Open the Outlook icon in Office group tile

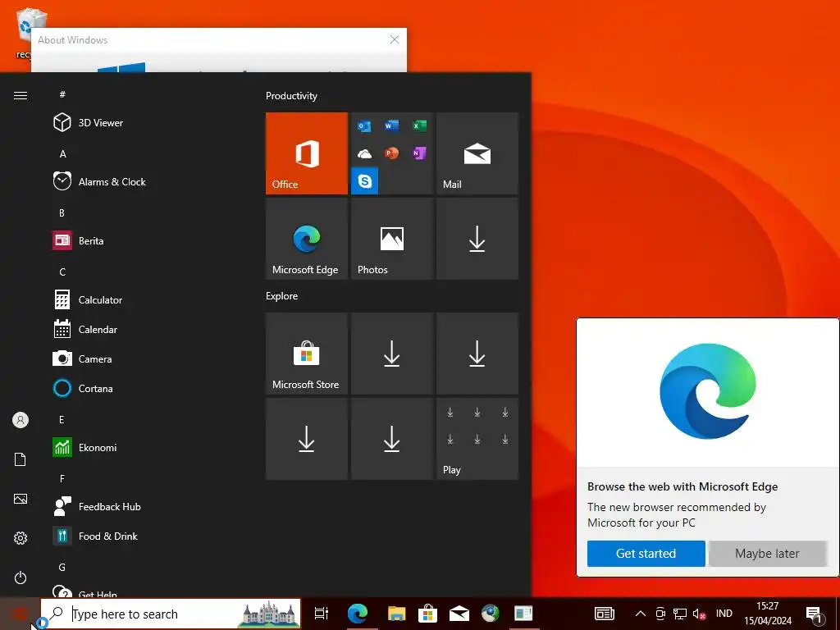[x=364, y=126]
